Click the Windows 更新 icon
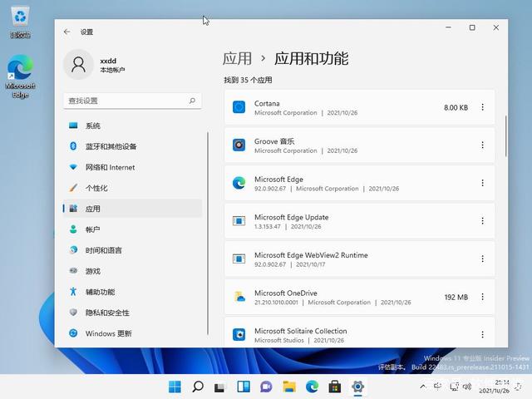The width and height of the screenshot is (532, 399). pyautogui.click(x=73, y=333)
